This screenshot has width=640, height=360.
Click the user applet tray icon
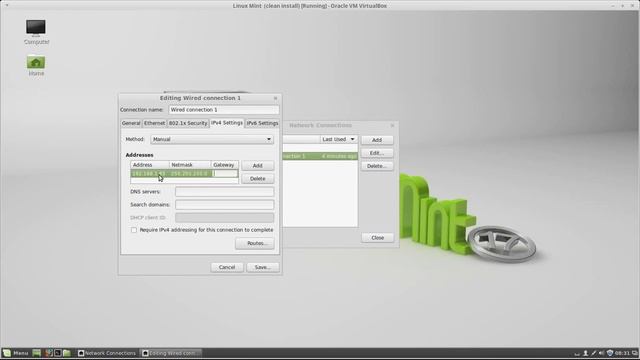tap(585, 353)
